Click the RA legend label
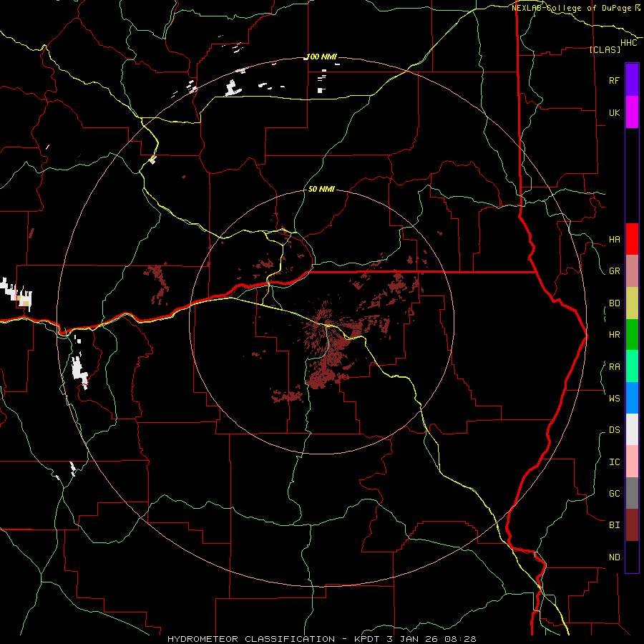The height and width of the screenshot is (644, 644). tap(615, 367)
